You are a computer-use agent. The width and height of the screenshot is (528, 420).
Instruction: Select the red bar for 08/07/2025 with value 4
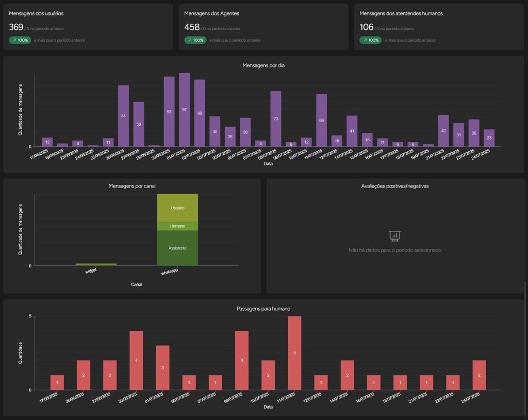click(x=242, y=360)
